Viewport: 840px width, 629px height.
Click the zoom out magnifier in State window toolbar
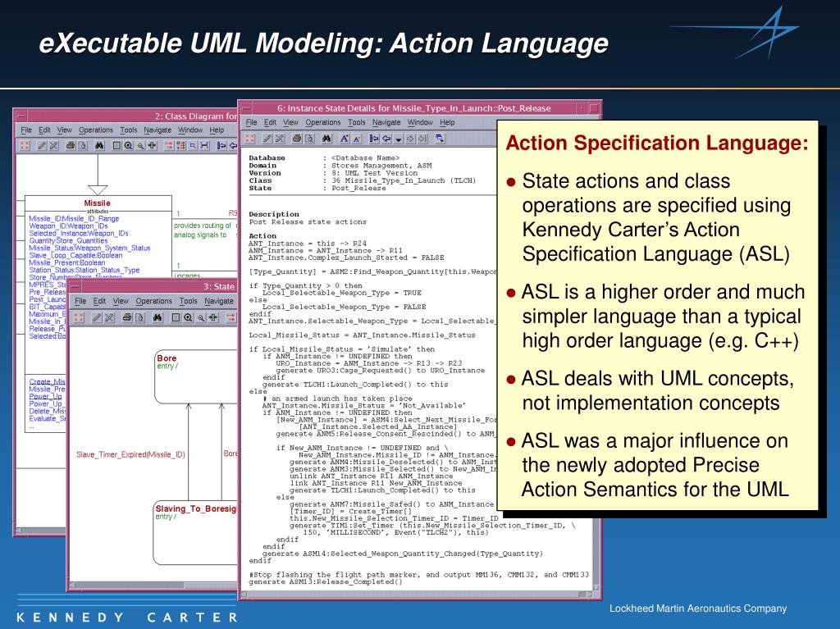201,317
